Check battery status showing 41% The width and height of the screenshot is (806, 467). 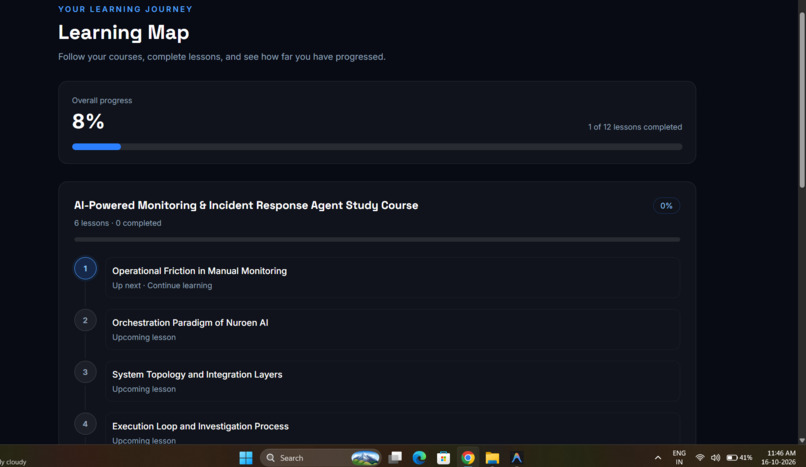click(739, 457)
